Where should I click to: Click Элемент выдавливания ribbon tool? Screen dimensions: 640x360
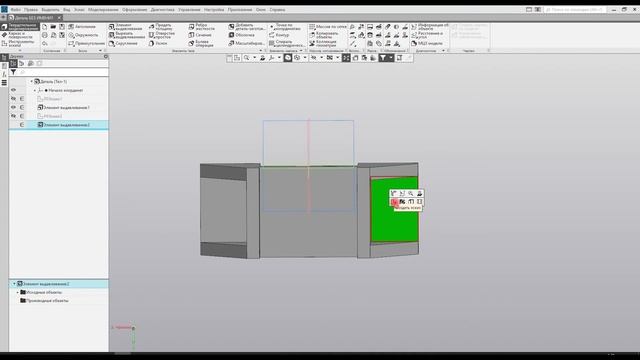coord(126,27)
